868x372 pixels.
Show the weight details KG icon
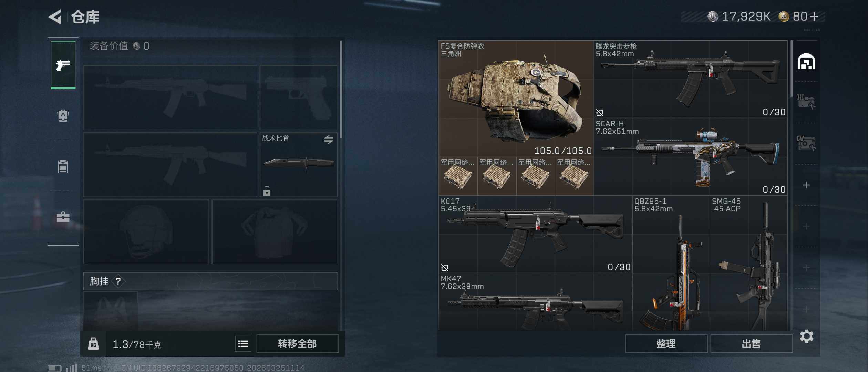(x=93, y=344)
